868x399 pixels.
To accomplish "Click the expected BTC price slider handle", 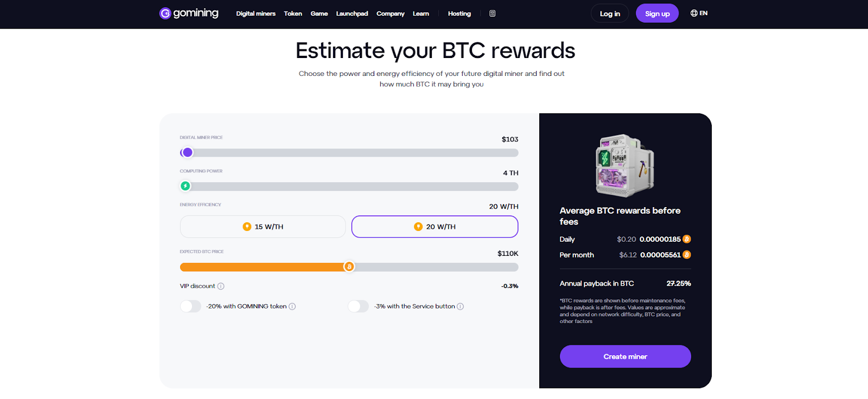I will [349, 267].
